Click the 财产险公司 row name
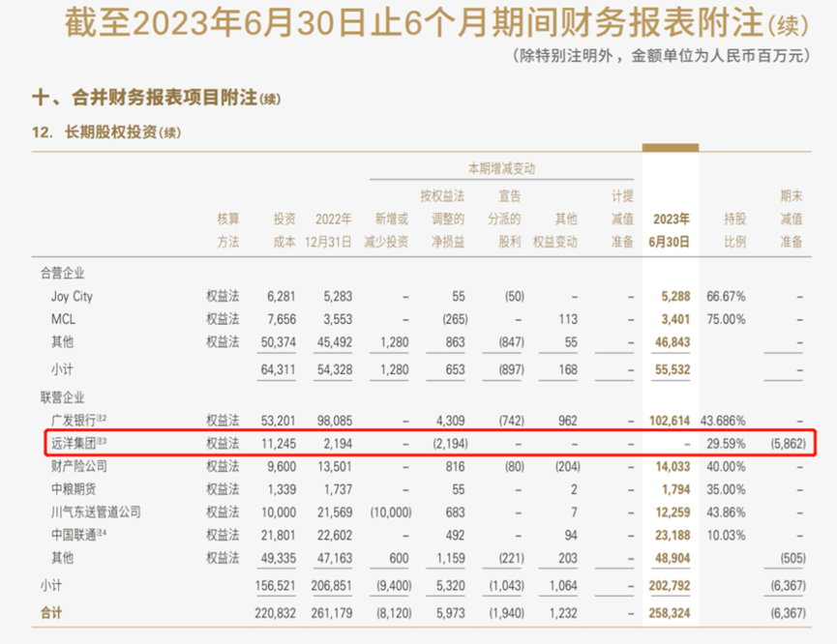The image size is (837, 644). point(79,466)
